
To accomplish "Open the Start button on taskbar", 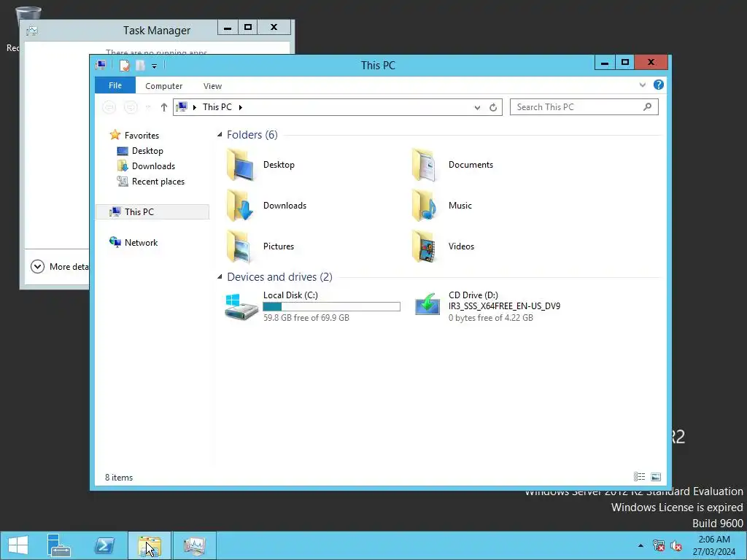I will point(18,545).
